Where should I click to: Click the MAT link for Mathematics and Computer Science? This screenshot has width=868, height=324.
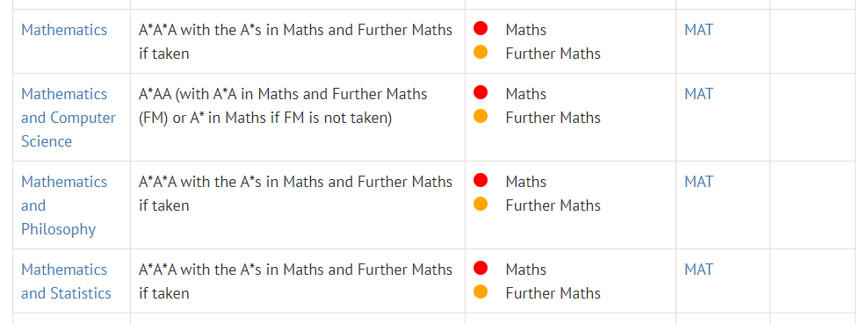pos(698,94)
